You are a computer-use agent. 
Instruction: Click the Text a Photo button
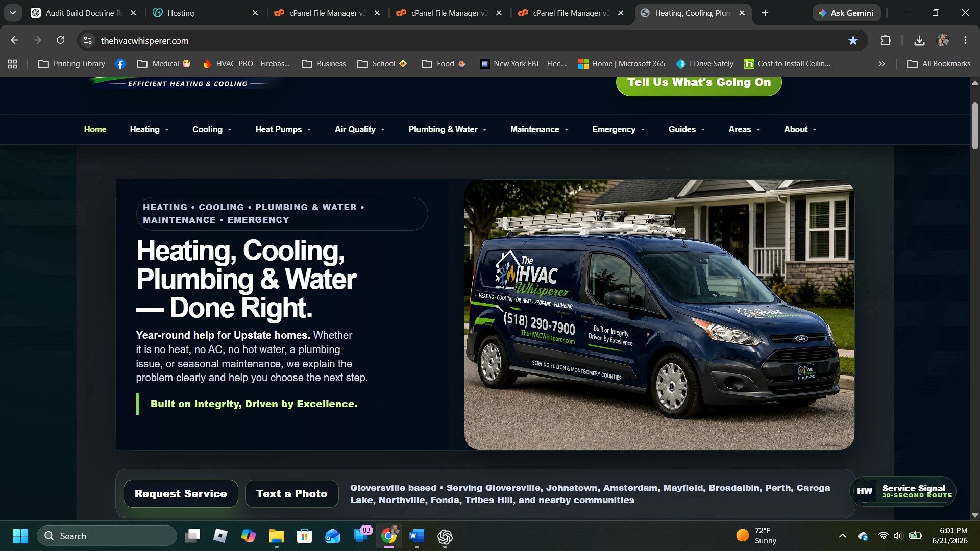point(291,493)
